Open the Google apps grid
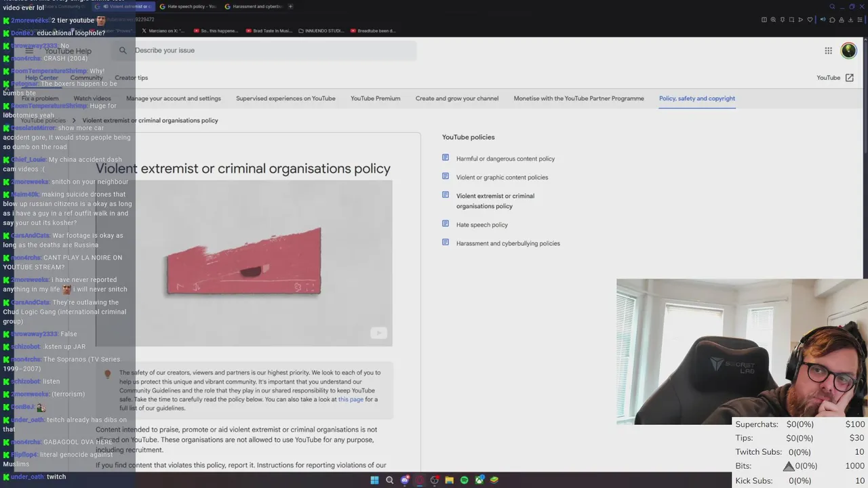Viewport: 868px width, 488px height. click(x=828, y=50)
